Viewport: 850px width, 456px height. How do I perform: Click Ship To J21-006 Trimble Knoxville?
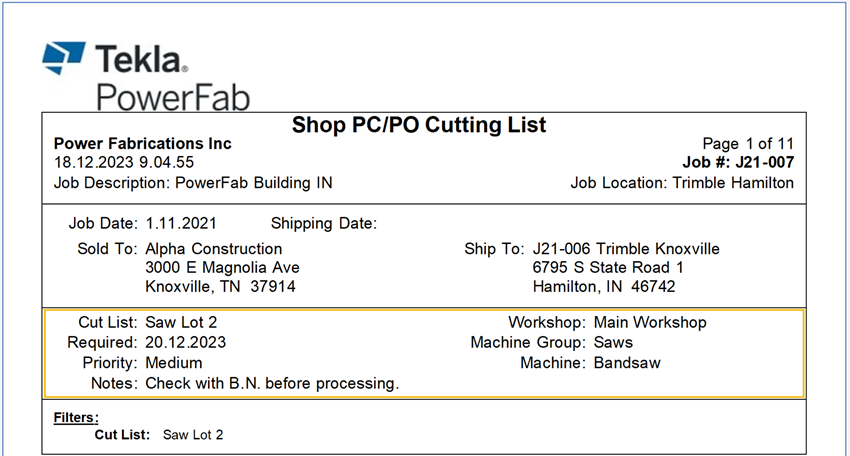tap(626, 249)
